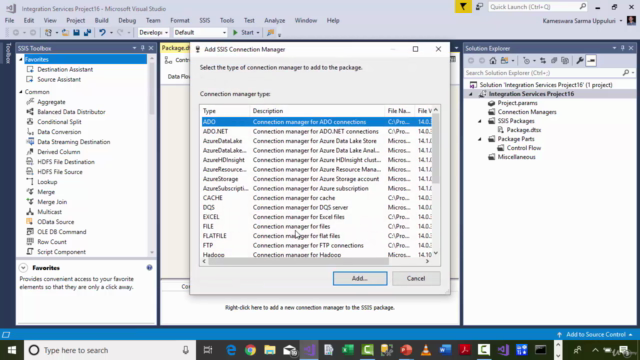
Task: Select Project.params in Solution Explorer
Action: [517, 103]
